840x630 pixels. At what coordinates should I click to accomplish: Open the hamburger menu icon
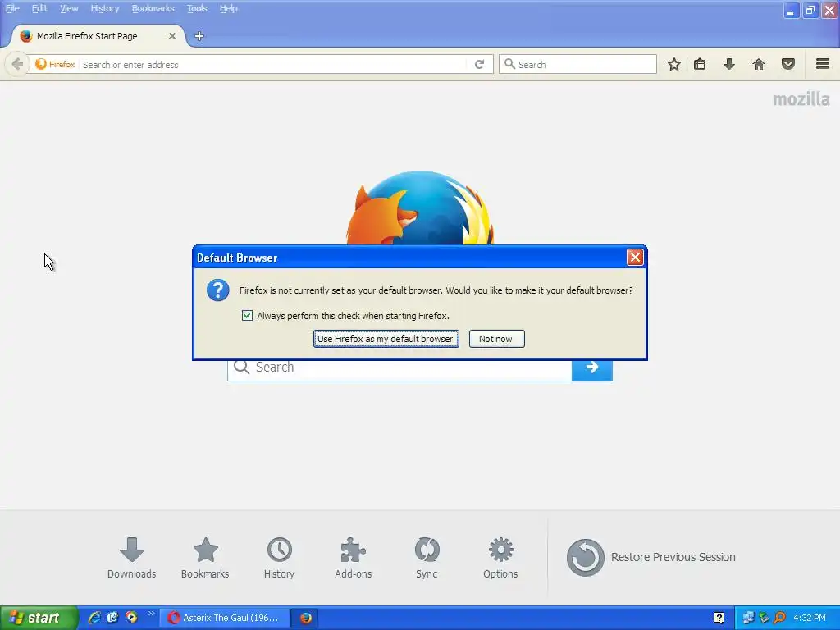[823, 64]
